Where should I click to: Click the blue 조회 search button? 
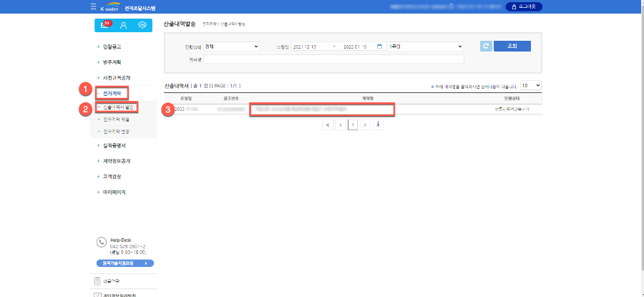512,46
